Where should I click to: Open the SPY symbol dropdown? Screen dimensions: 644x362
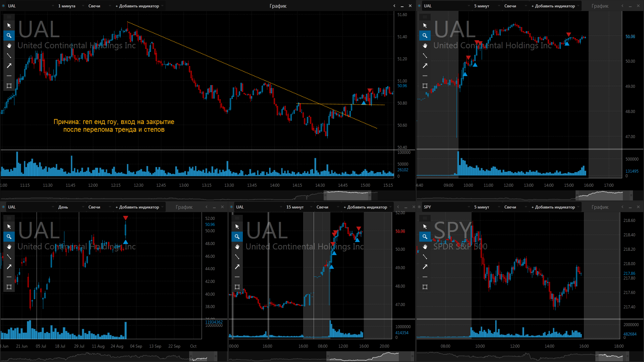click(447, 207)
